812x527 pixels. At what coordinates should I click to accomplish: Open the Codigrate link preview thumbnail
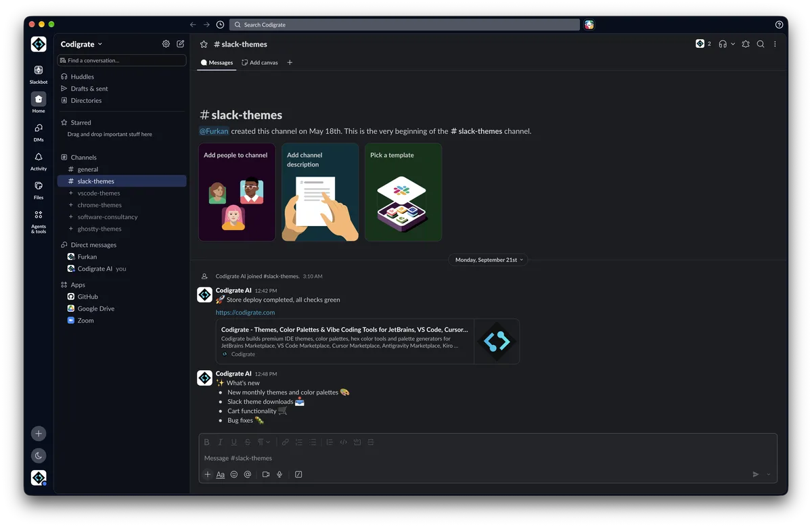(x=497, y=342)
